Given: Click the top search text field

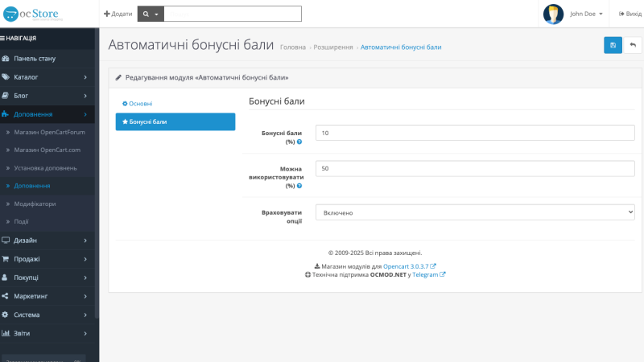Looking at the screenshot, I should click(x=233, y=14).
